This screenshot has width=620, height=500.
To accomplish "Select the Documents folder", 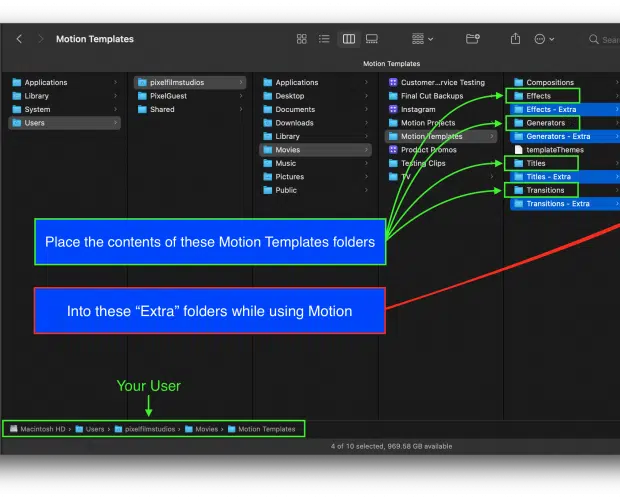I will click(316, 109).
